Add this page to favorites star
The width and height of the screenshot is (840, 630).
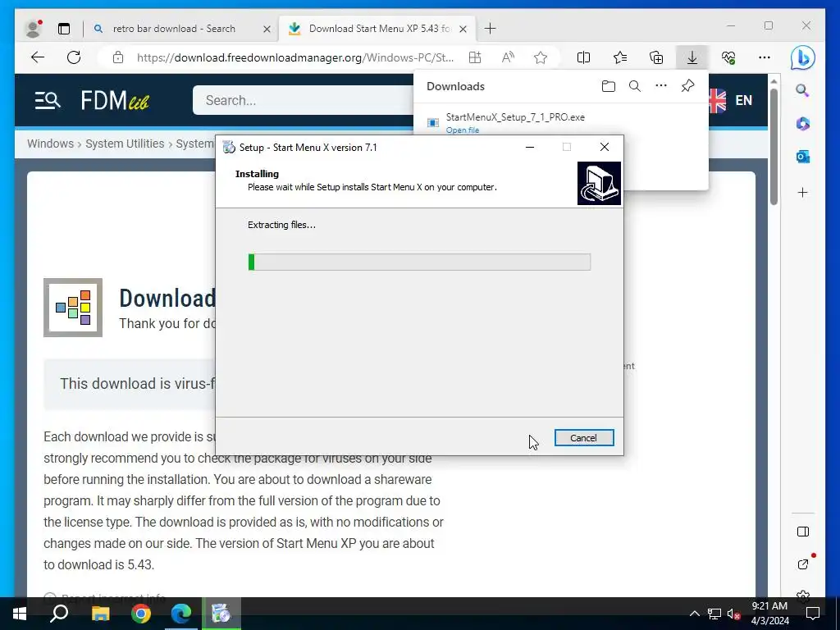click(x=541, y=57)
